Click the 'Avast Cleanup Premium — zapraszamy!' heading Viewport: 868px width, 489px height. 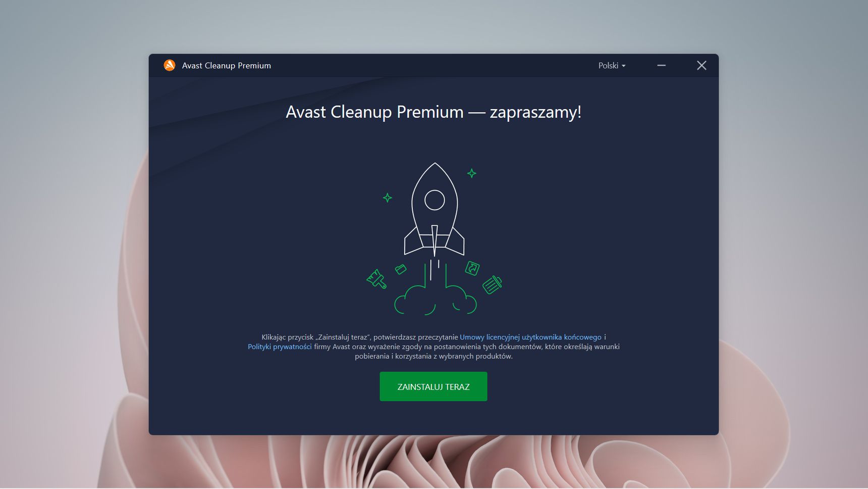pos(433,112)
